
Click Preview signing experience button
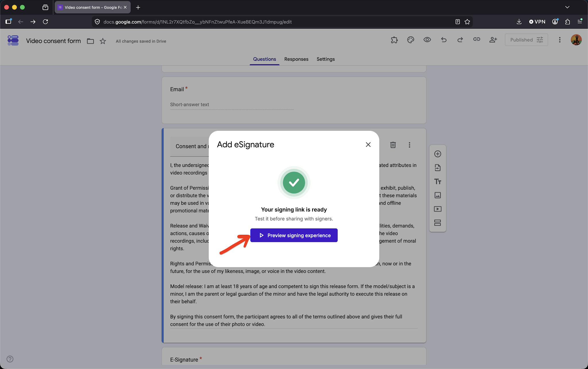(x=294, y=235)
